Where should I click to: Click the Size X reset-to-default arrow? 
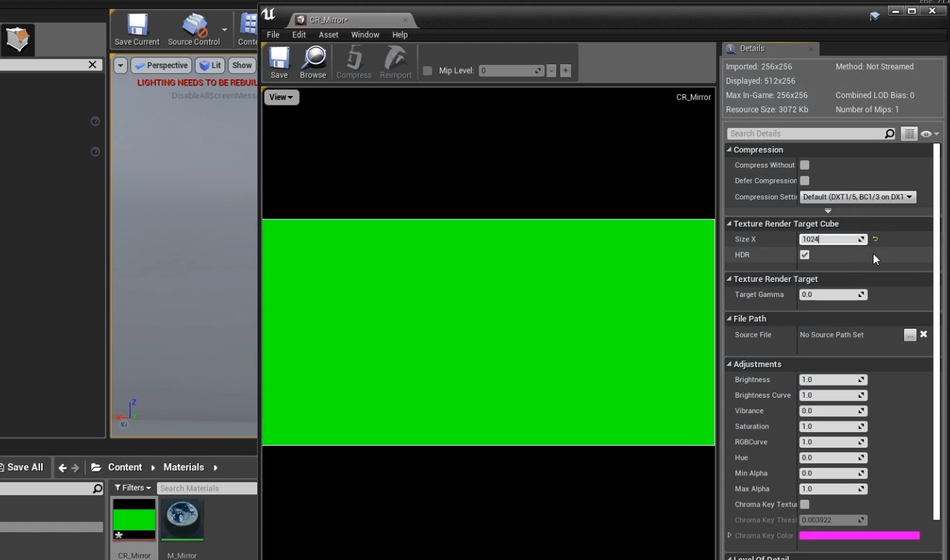tap(875, 239)
